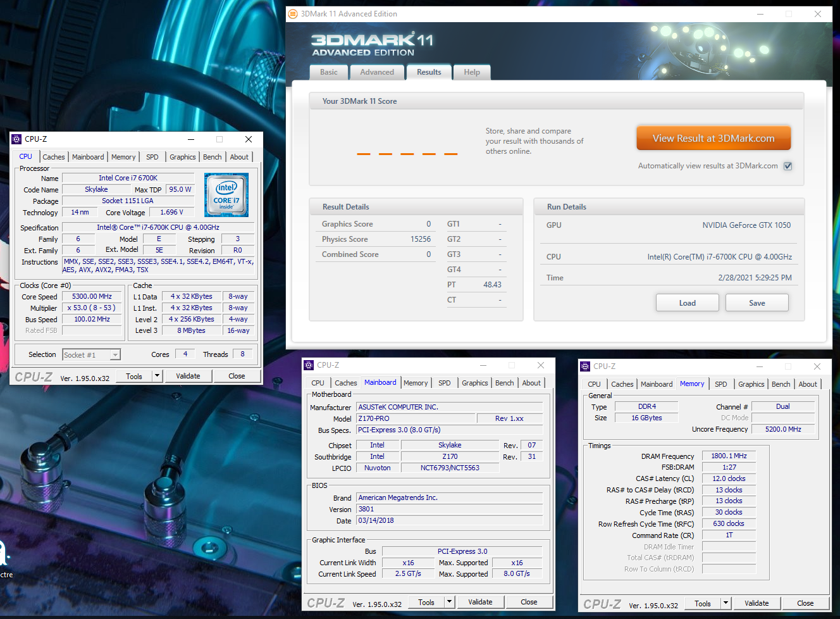The height and width of the screenshot is (619, 840).
Task: Open SPD tab in CPU-Z mainboard window
Action: [x=445, y=383]
